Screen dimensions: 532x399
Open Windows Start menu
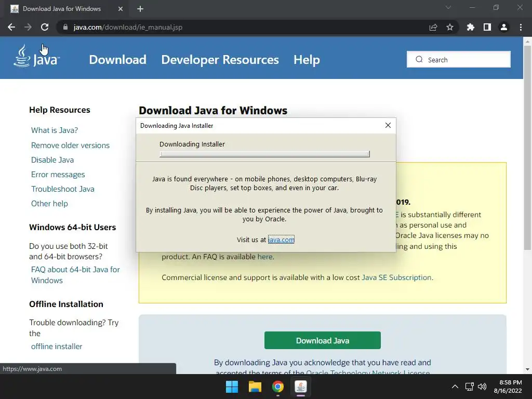232,387
